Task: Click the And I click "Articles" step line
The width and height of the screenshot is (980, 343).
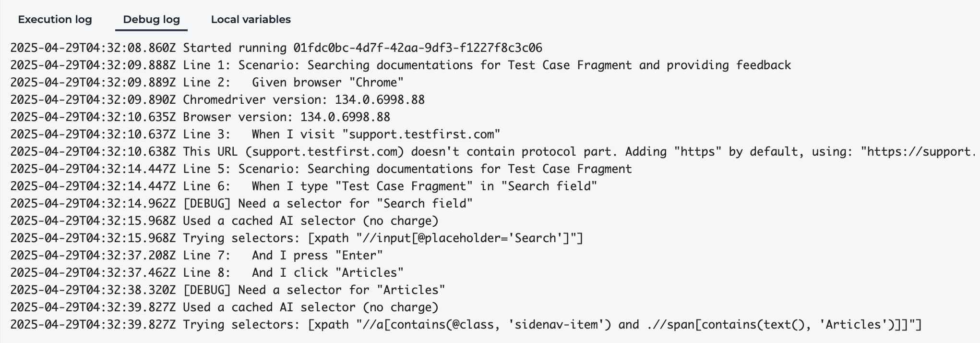Action: (x=207, y=273)
